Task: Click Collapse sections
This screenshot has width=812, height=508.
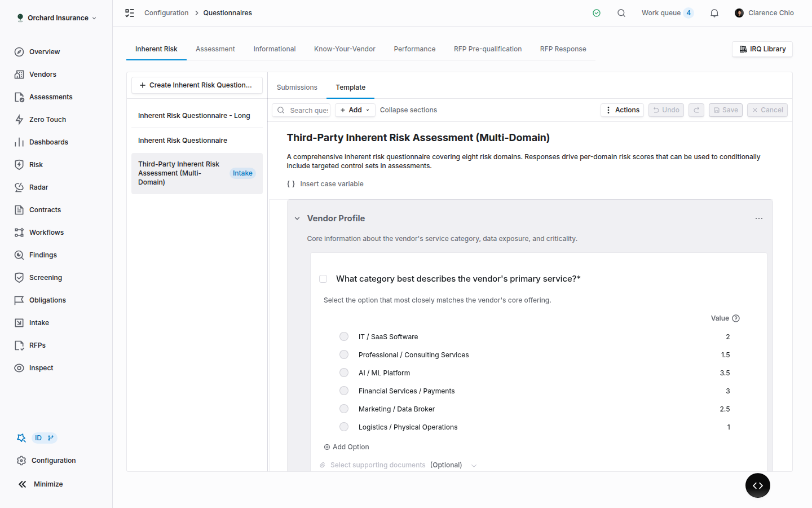Action: (408, 110)
